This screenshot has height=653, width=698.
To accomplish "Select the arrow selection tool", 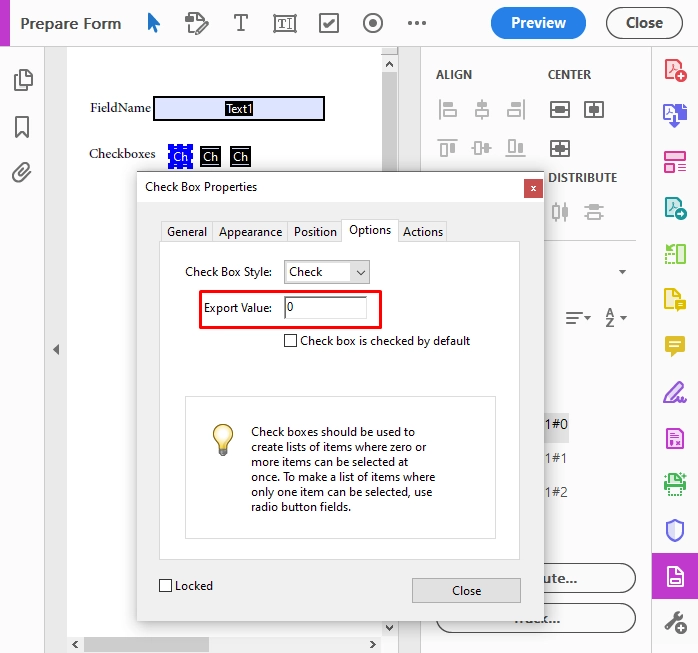I will point(153,23).
